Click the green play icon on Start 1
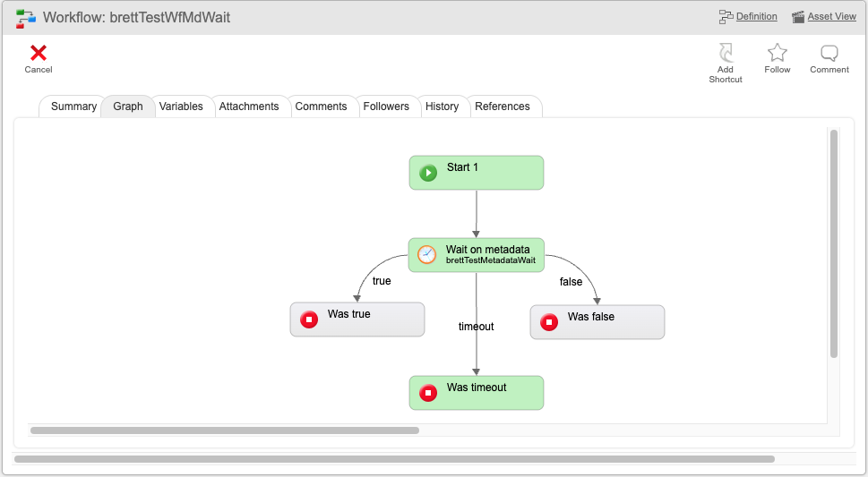This screenshot has height=477, width=868. [x=428, y=173]
